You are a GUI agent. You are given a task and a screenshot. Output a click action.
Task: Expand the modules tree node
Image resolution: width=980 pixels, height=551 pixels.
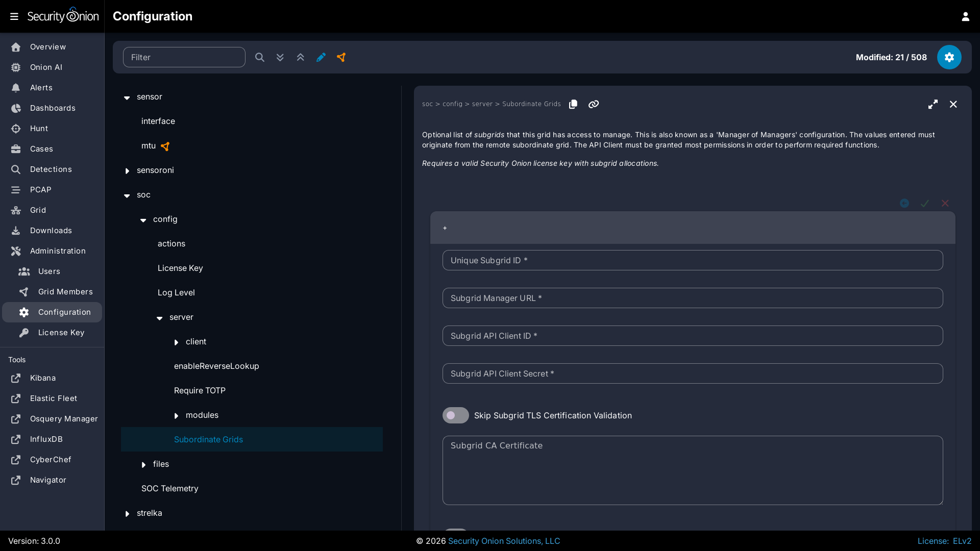click(x=176, y=415)
